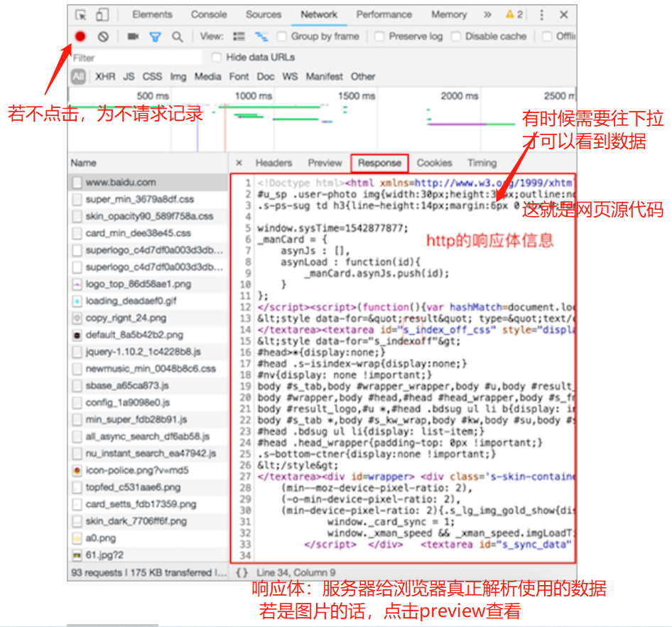This screenshot has height=627, width=672.
Task: Toggle the device toolbar icon
Action: (x=102, y=15)
